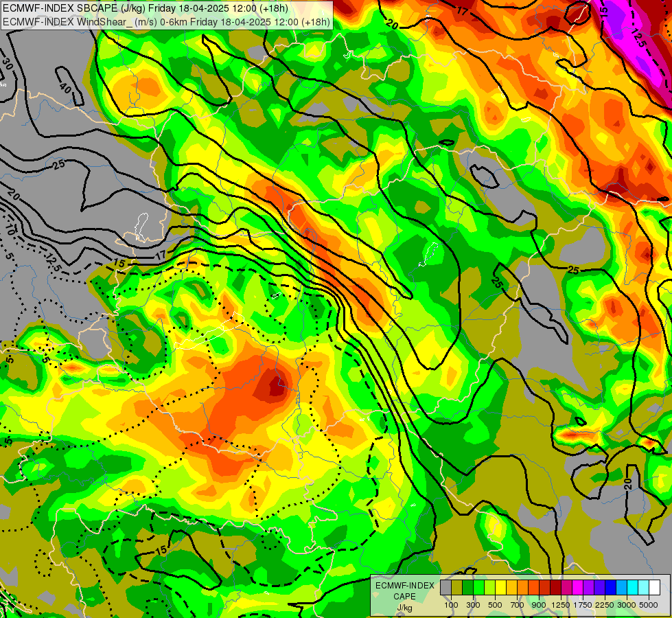This screenshot has height=618, width=672.
Task: Click the 30 wind shear contour label
Action: (8, 63)
